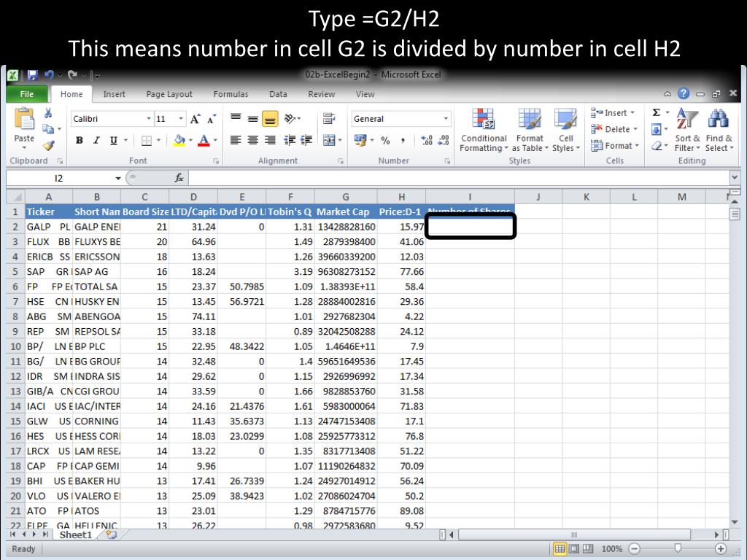This screenshot has height=560, width=747.
Task: Switch to the Formulas tab
Action: pos(231,94)
